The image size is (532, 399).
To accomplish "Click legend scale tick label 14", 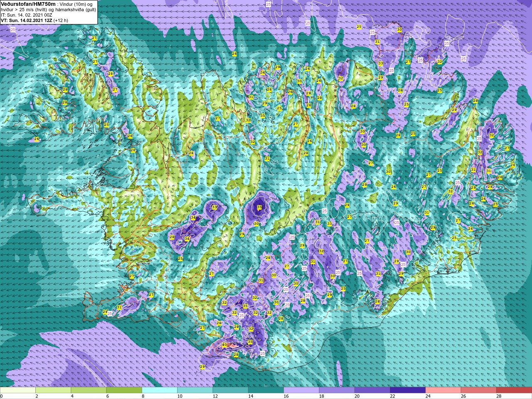I will 251,396.
